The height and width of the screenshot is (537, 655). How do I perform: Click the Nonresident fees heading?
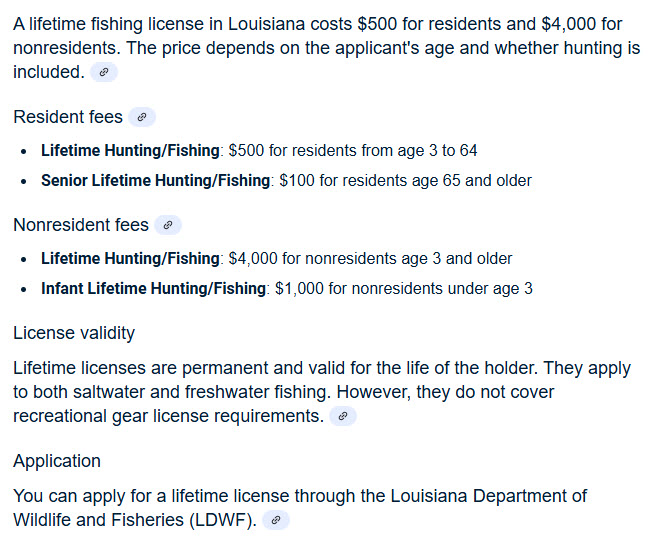click(x=81, y=225)
